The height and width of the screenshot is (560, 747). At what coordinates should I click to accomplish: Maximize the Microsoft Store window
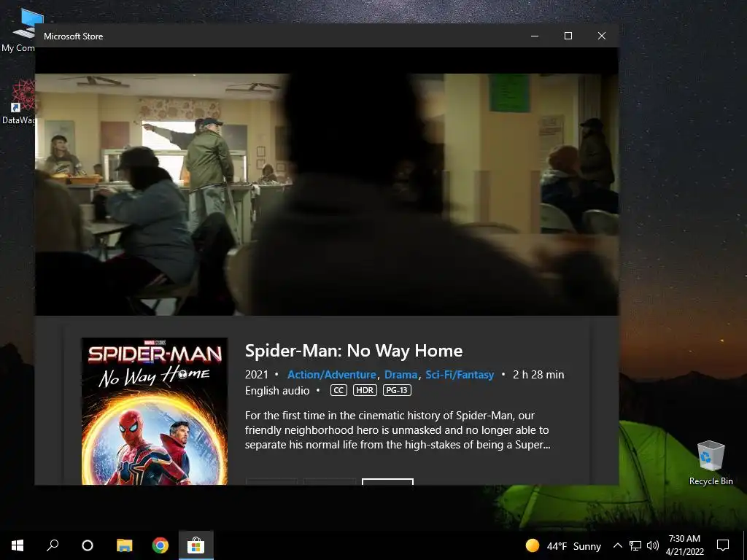click(568, 36)
